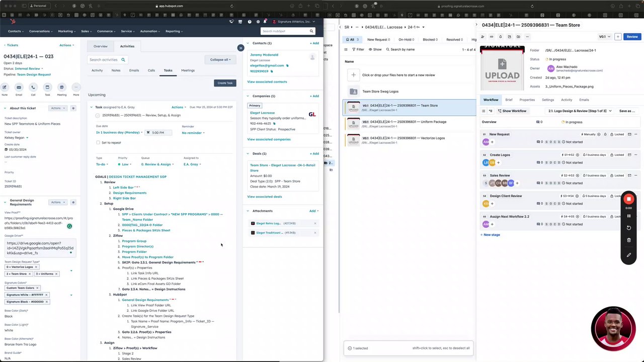
Task: Remove Signature Black = #000000 tag
Action: (x=47, y=302)
